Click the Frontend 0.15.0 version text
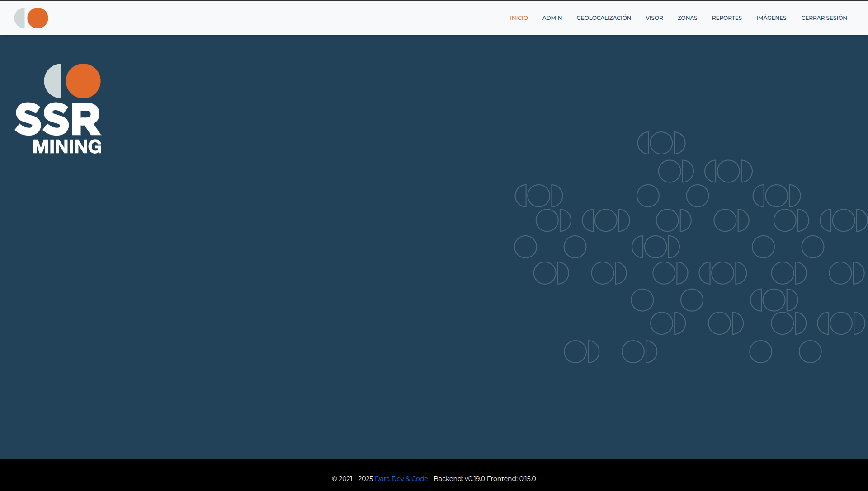 [511, 479]
